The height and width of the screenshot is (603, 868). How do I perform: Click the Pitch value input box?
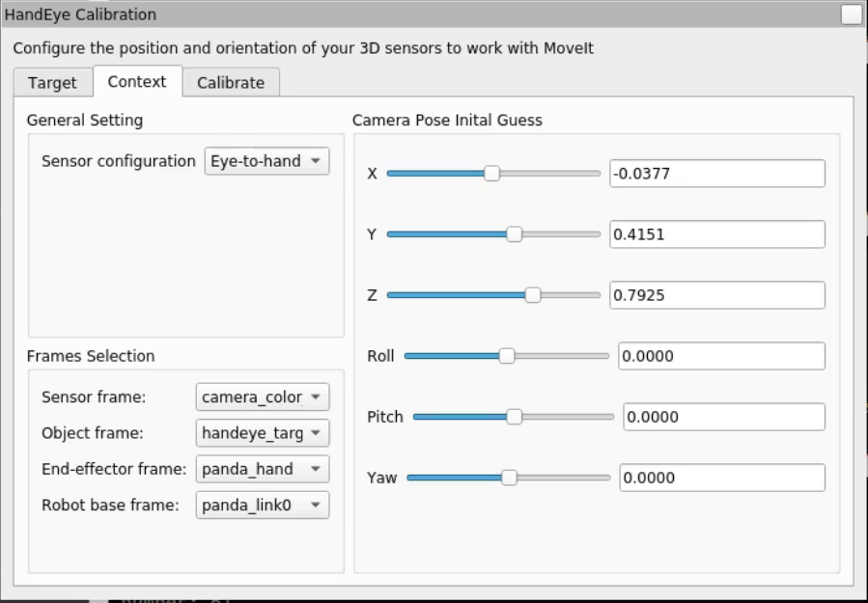(723, 417)
